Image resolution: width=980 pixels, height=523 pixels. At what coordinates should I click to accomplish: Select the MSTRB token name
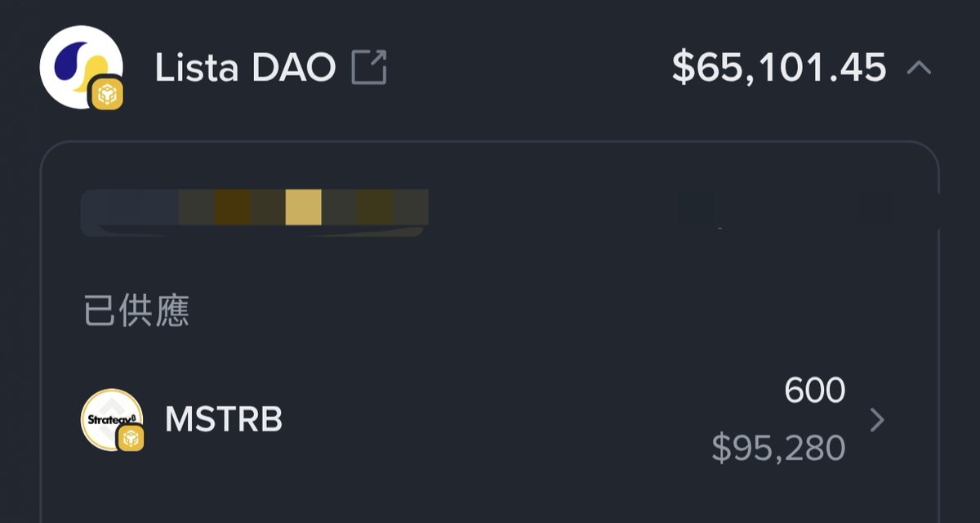tap(224, 420)
